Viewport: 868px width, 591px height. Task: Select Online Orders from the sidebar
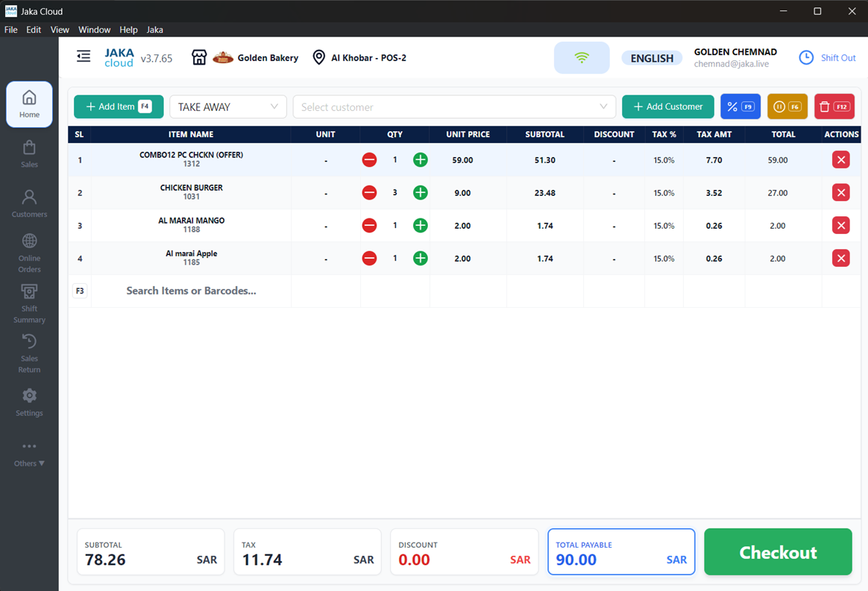(29, 254)
